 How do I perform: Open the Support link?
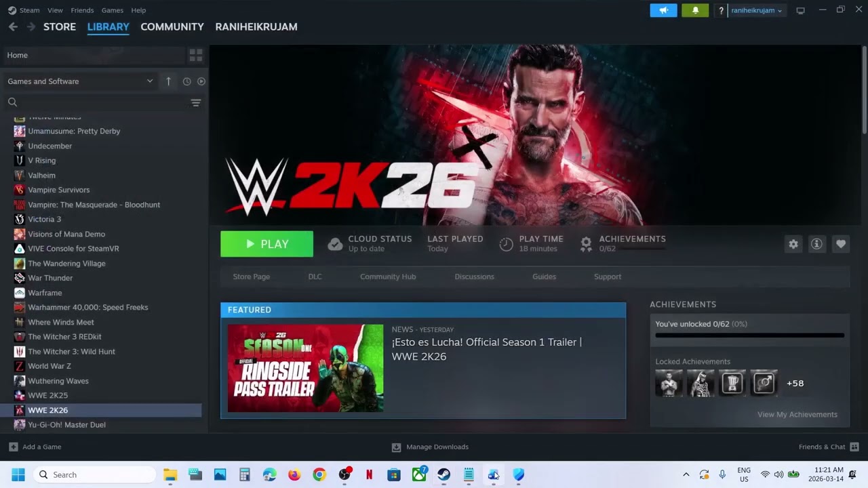click(x=608, y=277)
